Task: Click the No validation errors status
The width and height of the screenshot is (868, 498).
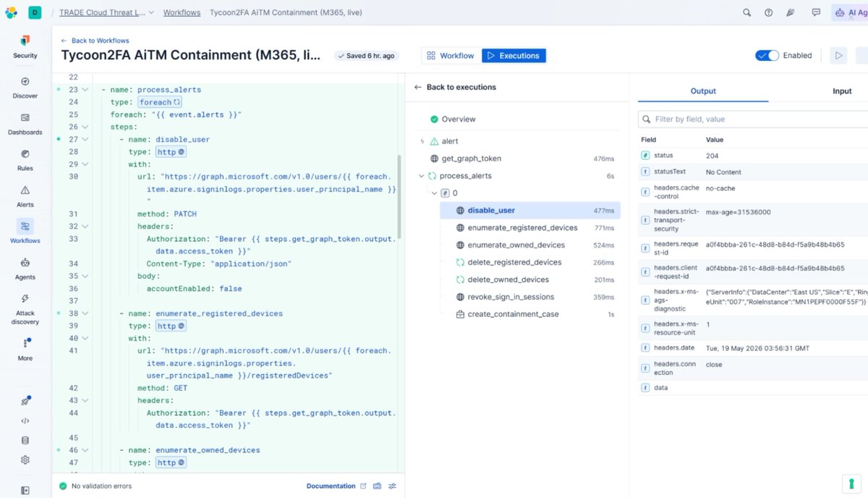Action: [95, 486]
